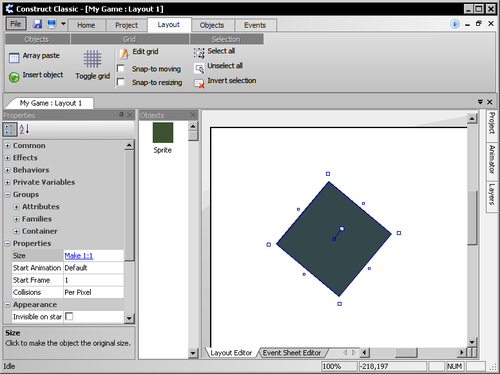Click the layout vertical scrollbar thumb
The height and width of the screenshot is (374, 500).
[472, 218]
